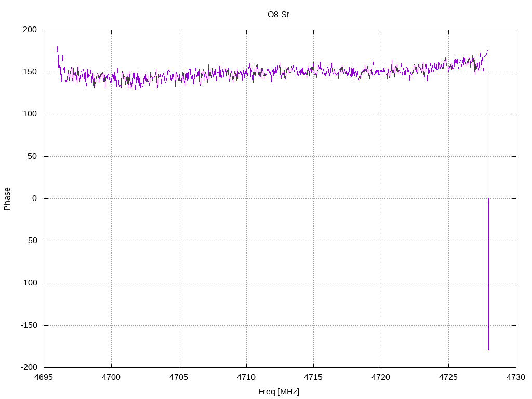Screen dimensions: 532x399
Task: Click the y-axis tick label -100
Action: pos(29,283)
